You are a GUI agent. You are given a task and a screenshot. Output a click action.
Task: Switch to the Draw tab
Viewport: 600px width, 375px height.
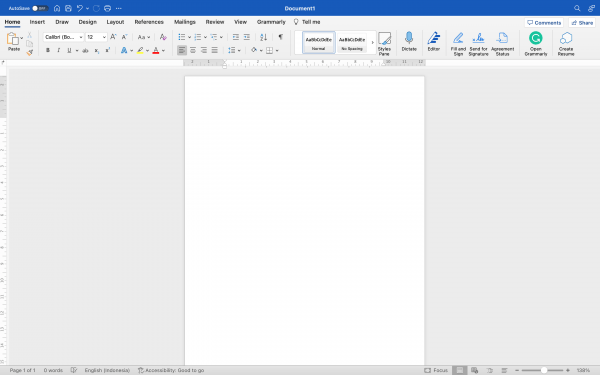click(x=62, y=22)
